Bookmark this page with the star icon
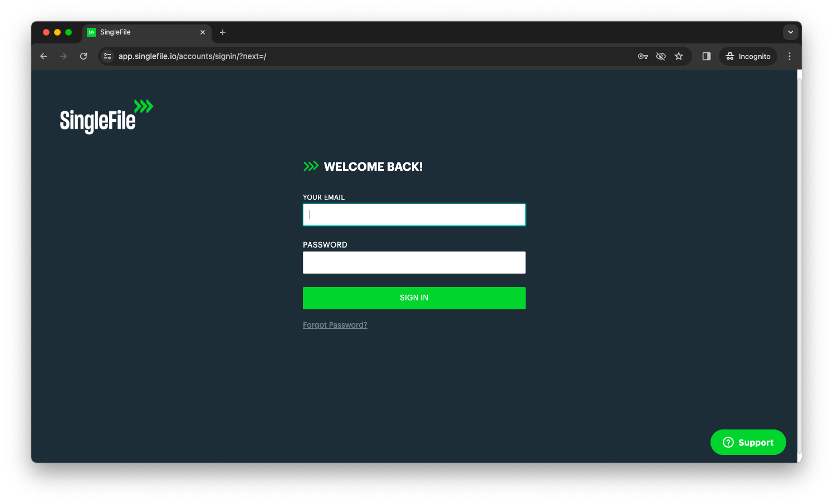The height and width of the screenshot is (504, 833). 679,56
